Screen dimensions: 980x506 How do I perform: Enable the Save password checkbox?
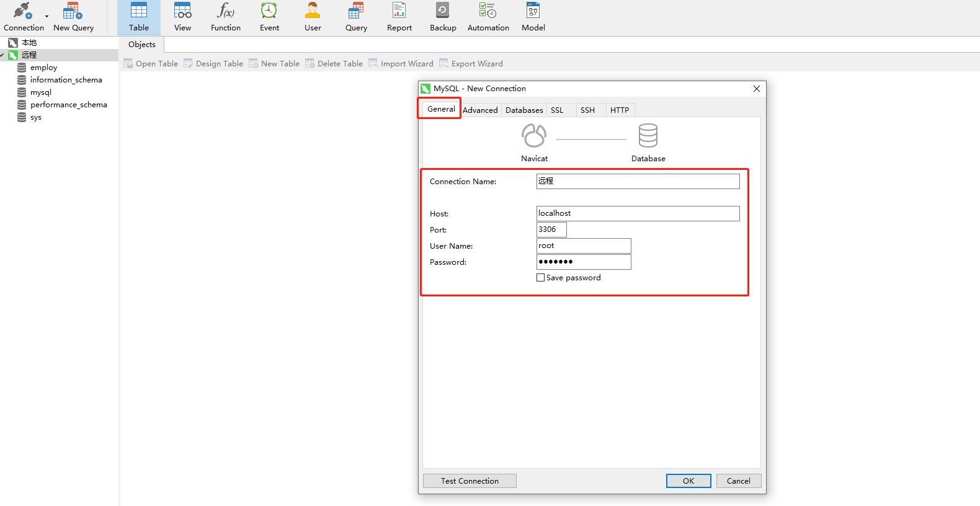[x=541, y=278]
